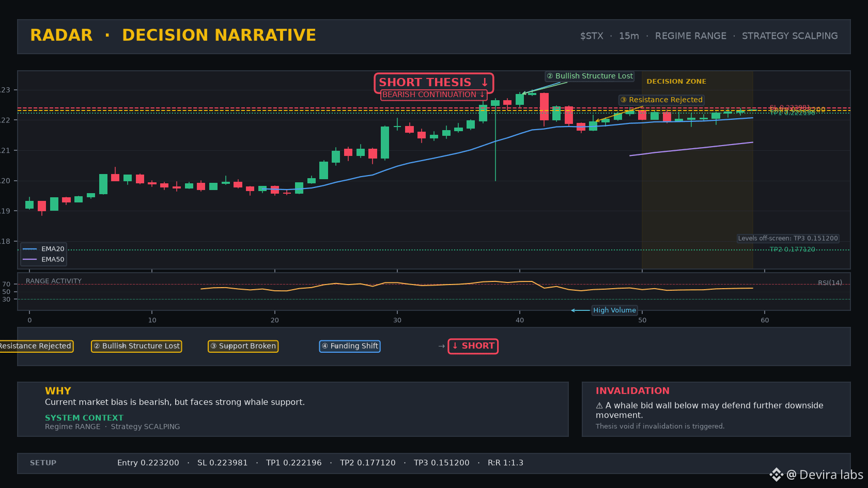Click SL 0.223981 in the setup bar
Image resolution: width=868 pixels, height=488 pixels.
tap(222, 463)
